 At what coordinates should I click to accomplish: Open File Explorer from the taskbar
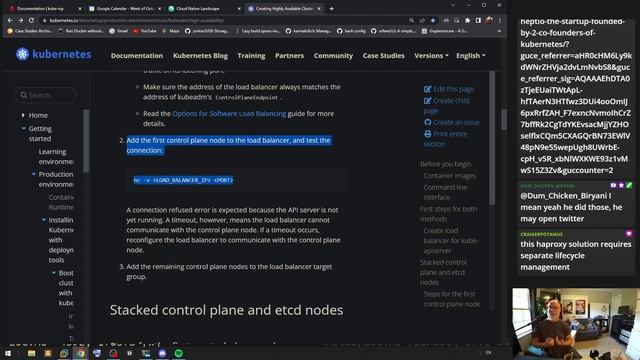(x=31, y=353)
